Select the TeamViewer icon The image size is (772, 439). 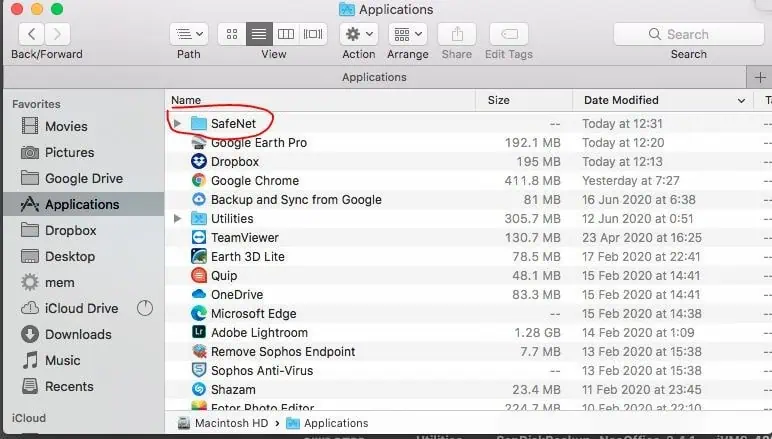198,238
